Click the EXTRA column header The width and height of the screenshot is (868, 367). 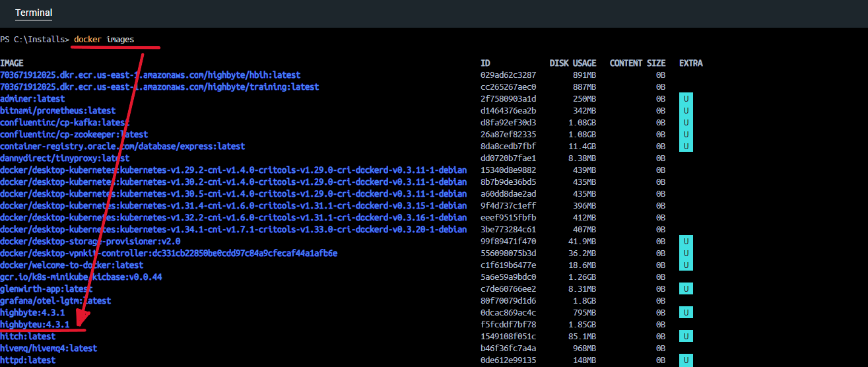[x=690, y=63]
